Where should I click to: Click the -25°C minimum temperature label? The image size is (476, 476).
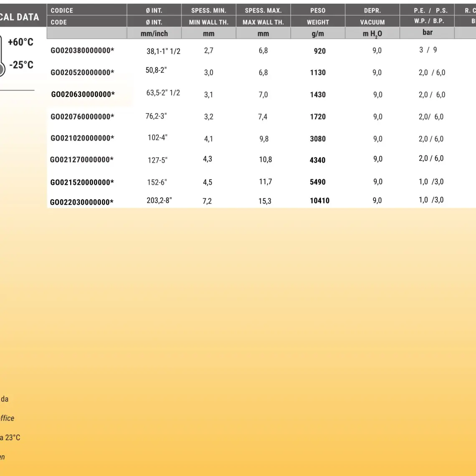tap(21, 65)
